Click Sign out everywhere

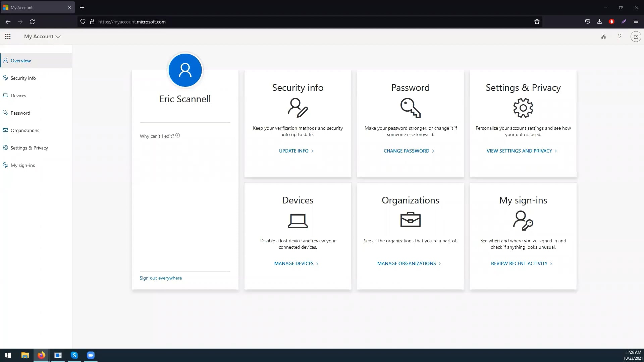161,278
